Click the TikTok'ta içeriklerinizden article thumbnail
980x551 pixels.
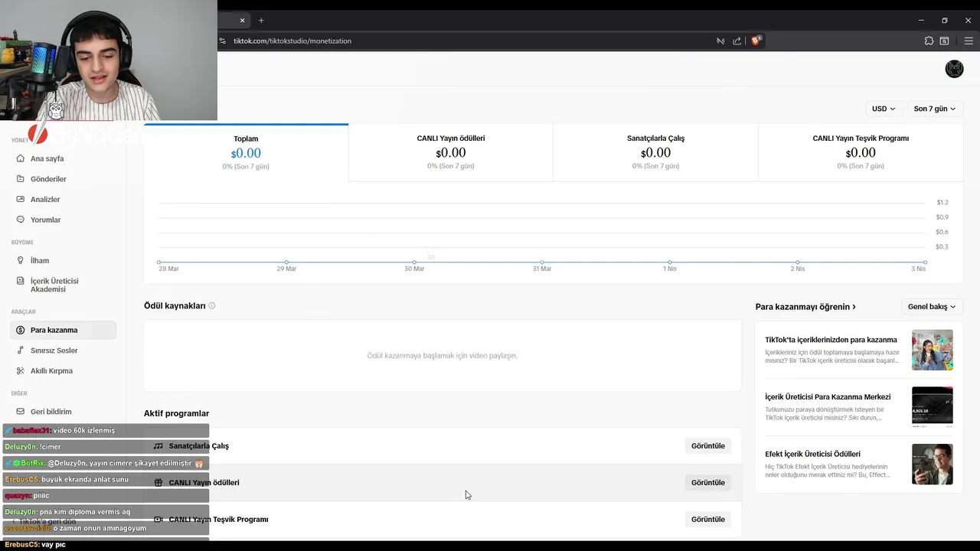pyautogui.click(x=932, y=350)
